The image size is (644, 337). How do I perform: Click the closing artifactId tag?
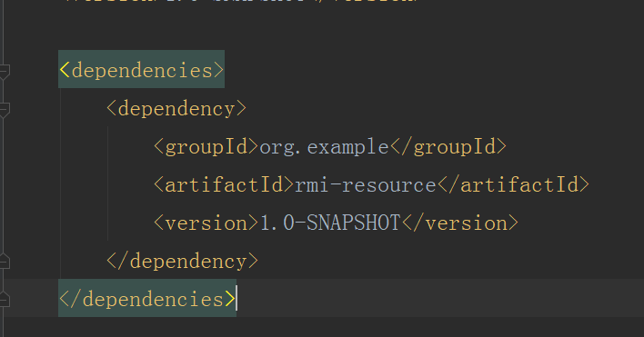[x=513, y=184]
